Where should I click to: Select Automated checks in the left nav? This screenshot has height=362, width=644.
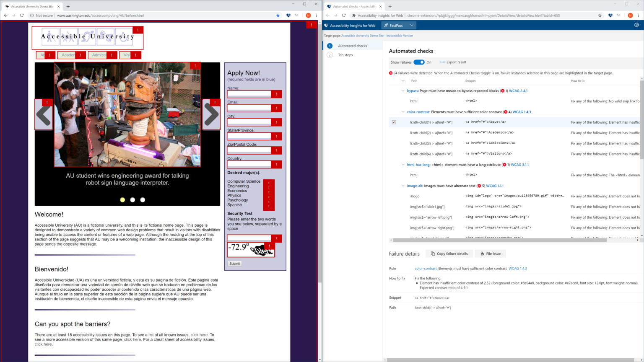coord(353,46)
